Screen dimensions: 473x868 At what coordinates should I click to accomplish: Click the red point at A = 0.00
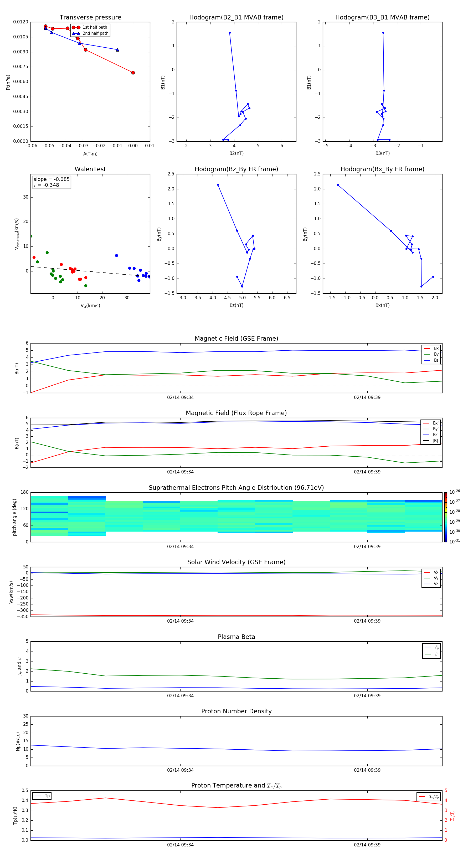133,73
